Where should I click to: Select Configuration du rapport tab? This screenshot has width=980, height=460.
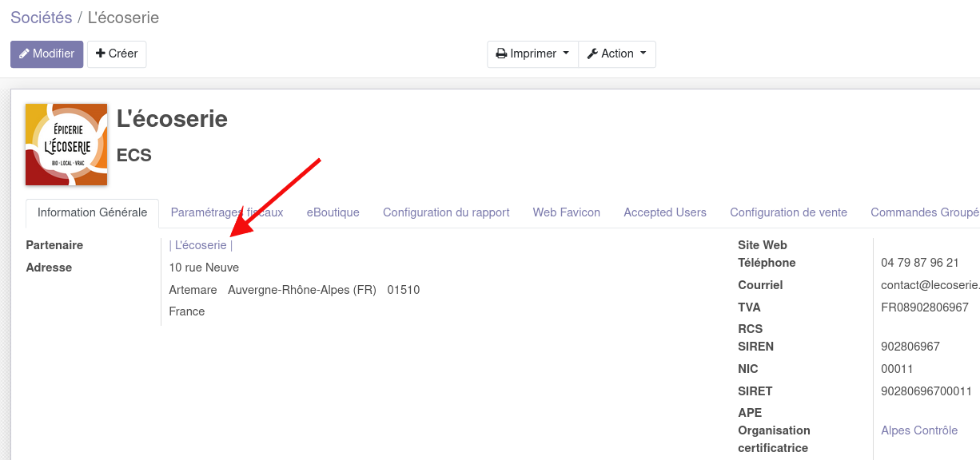pyautogui.click(x=446, y=212)
